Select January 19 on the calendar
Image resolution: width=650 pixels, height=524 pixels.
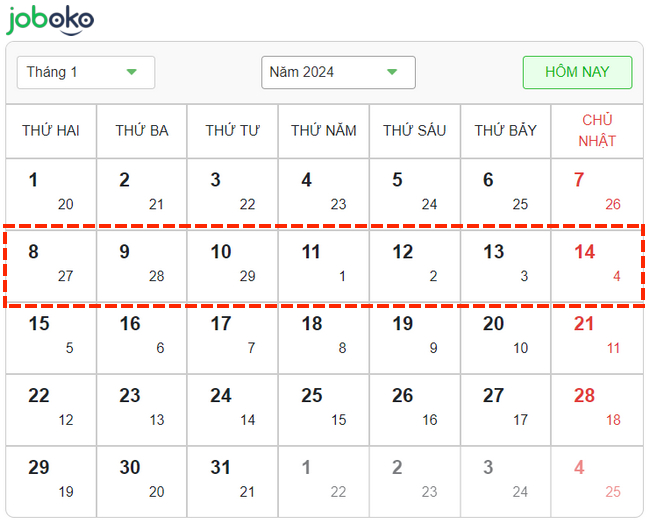tap(415, 335)
